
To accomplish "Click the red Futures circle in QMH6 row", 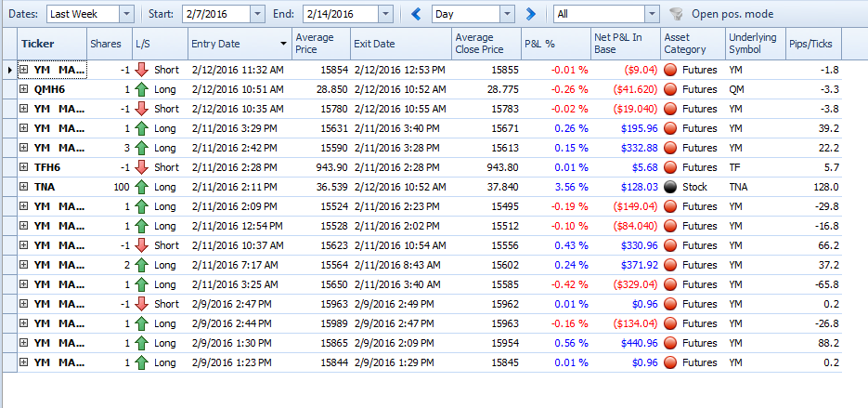I will [670, 89].
